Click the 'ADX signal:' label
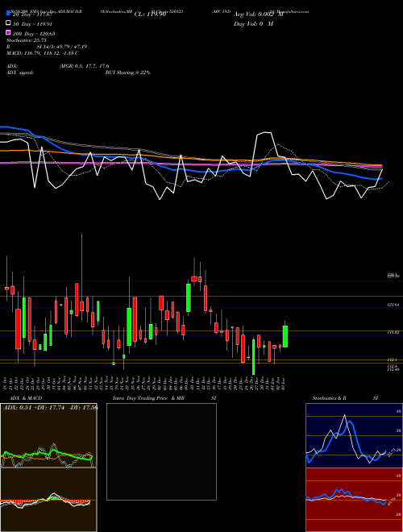This screenshot has width=403, height=532. 20,73
